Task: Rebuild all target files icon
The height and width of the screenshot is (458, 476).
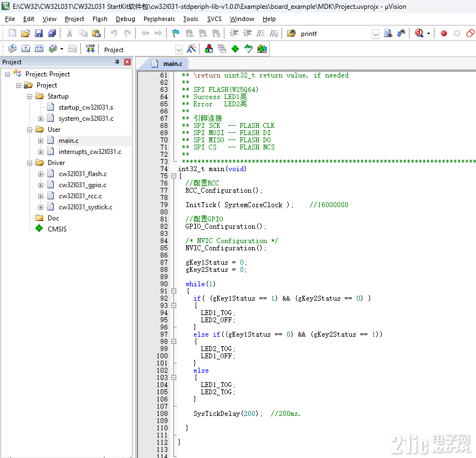Action: tap(39, 49)
